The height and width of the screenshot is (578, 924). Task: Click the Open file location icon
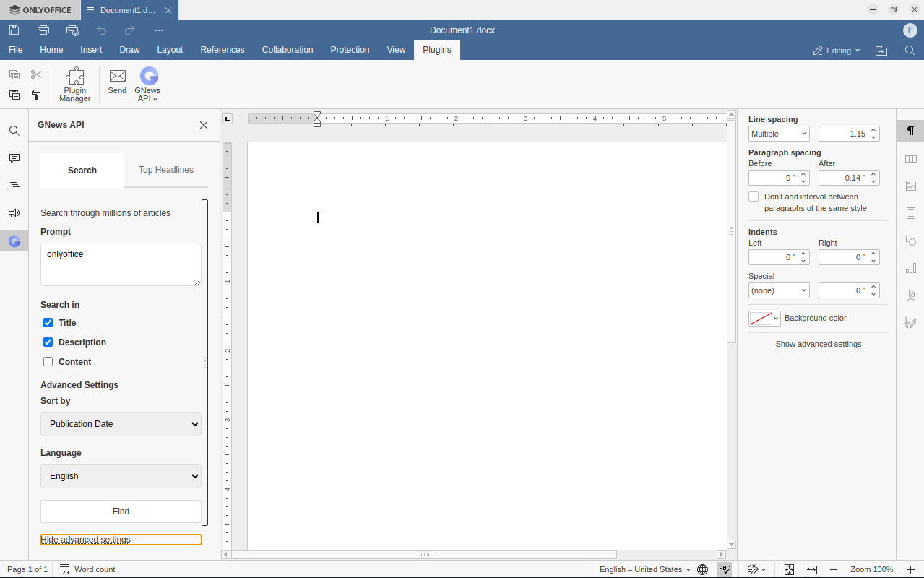coord(881,51)
